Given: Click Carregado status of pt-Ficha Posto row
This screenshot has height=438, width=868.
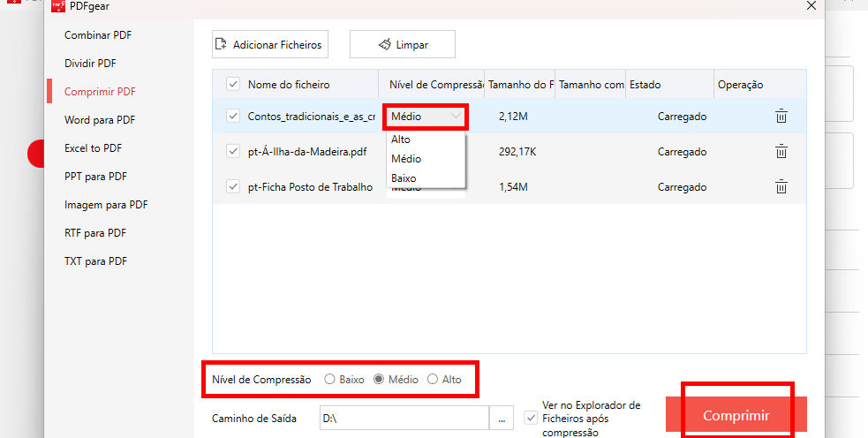Looking at the screenshot, I should (x=682, y=187).
